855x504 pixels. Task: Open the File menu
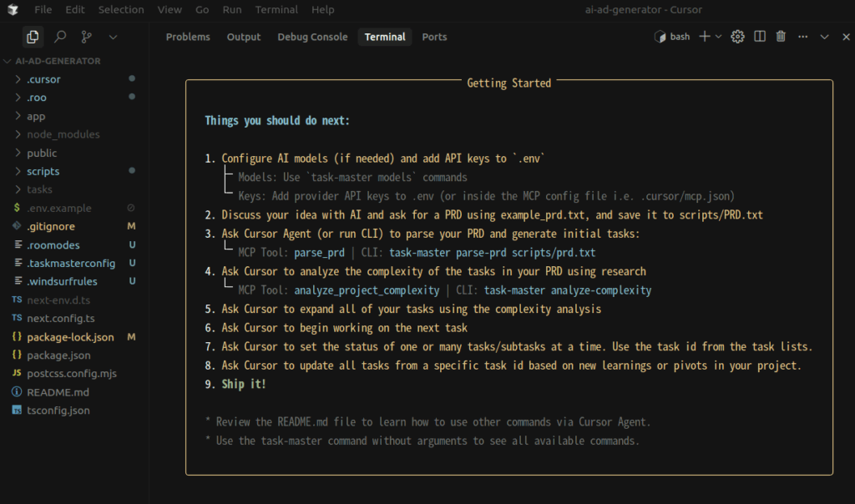tap(43, 9)
